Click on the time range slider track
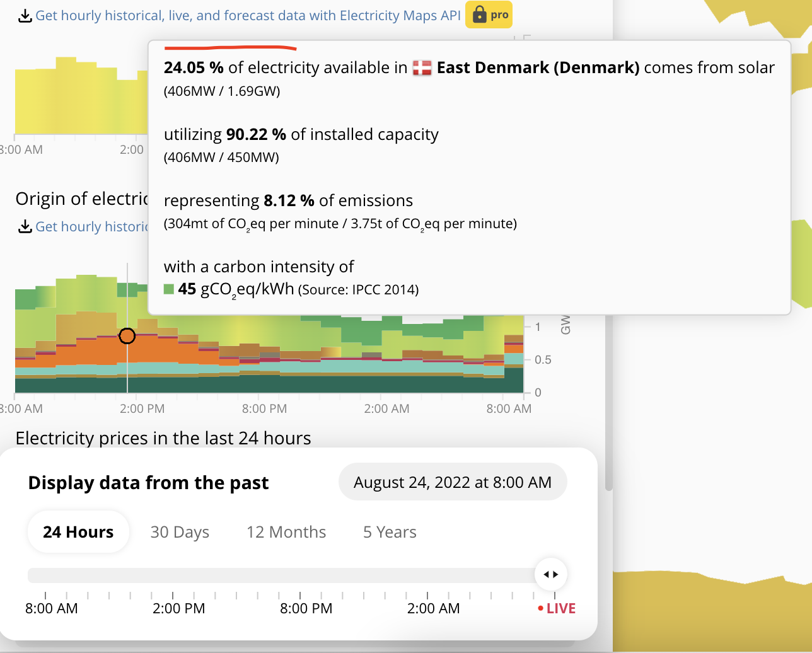This screenshot has height=653, width=812. pyautogui.click(x=284, y=575)
